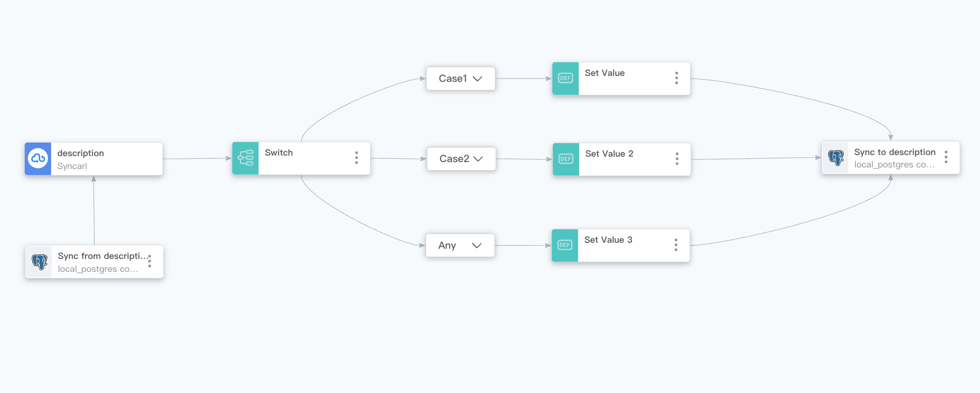
Task: Open the Case1 condition dropdown
Action: coord(477,78)
